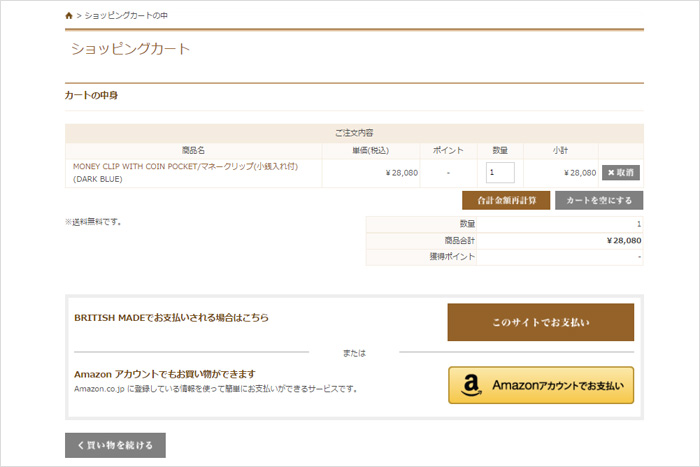Click the 商品合計 label in summary

459,241
